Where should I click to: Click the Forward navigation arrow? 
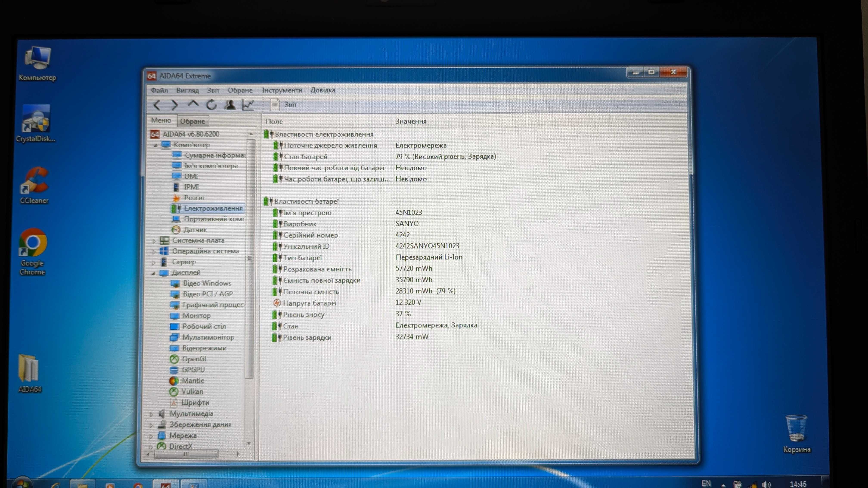175,105
